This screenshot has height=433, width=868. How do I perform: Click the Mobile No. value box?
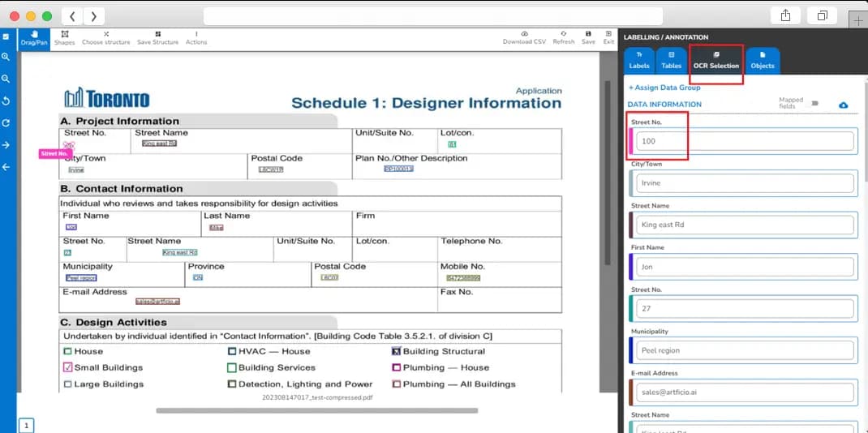tap(463, 278)
